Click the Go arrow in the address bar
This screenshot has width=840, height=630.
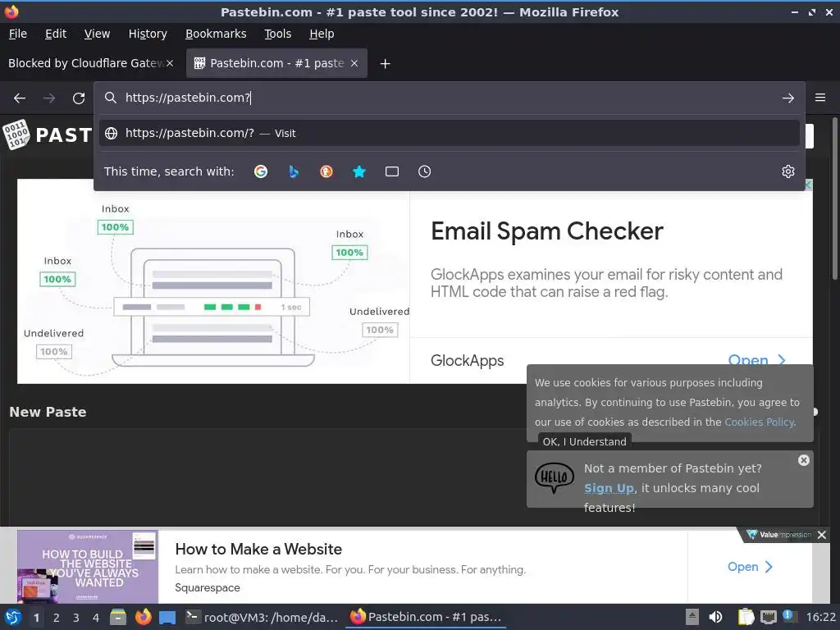788,98
